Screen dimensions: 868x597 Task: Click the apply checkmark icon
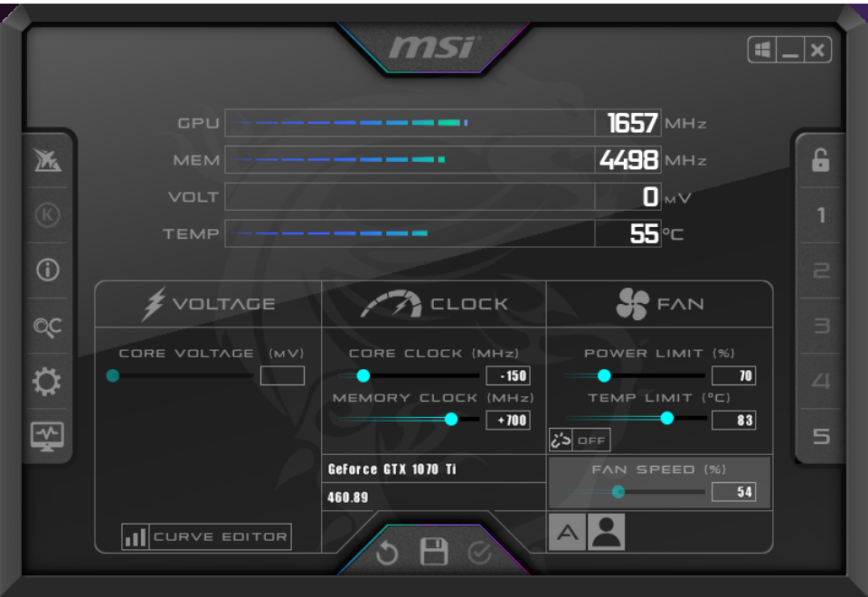pyautogui.click(x=479, y=553)
